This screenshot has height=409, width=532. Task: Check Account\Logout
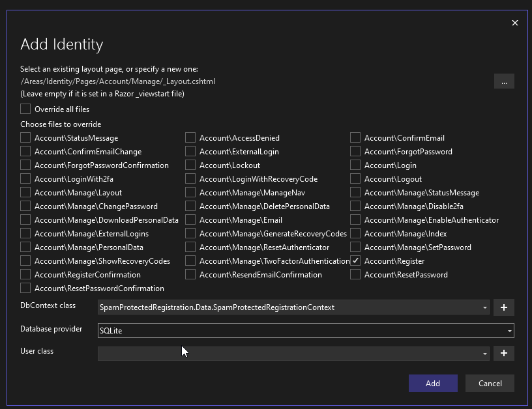355,178
